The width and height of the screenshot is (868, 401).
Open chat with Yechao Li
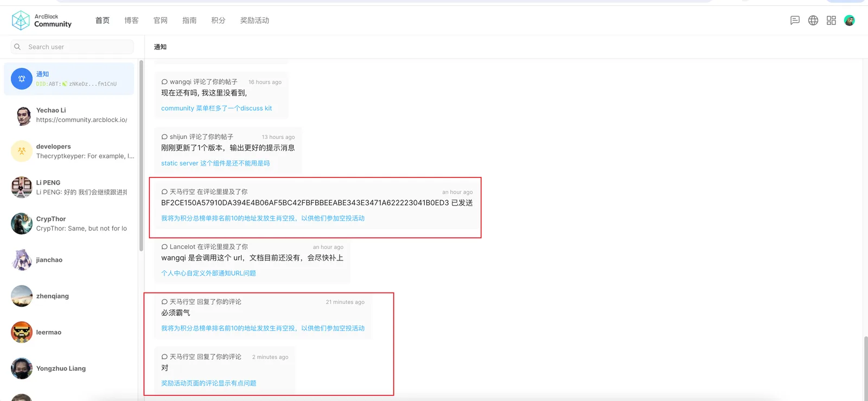click(x=69, y=115)
